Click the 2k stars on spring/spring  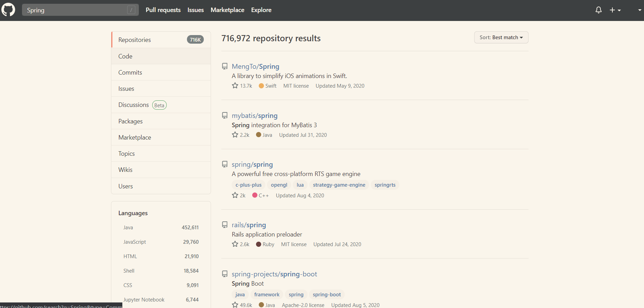[x=239, y=195]
